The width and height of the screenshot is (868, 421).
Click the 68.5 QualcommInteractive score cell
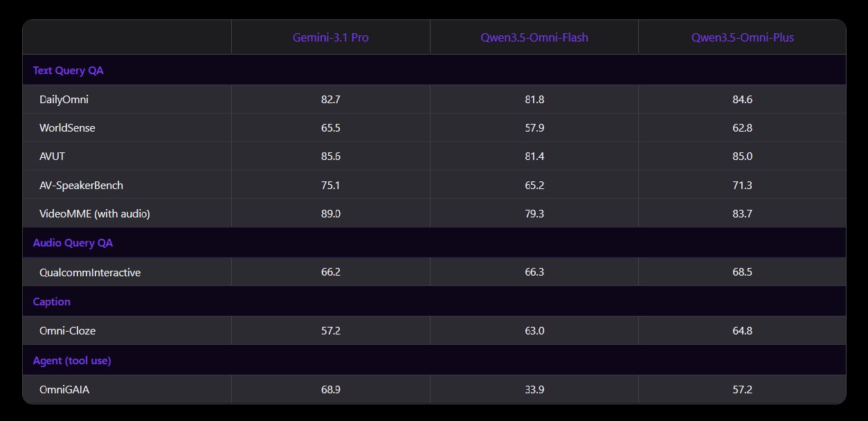pos(742,272)
